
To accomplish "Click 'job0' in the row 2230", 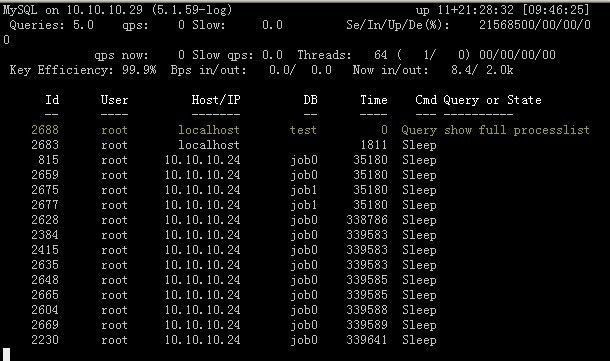I will [x=304, y=340].
